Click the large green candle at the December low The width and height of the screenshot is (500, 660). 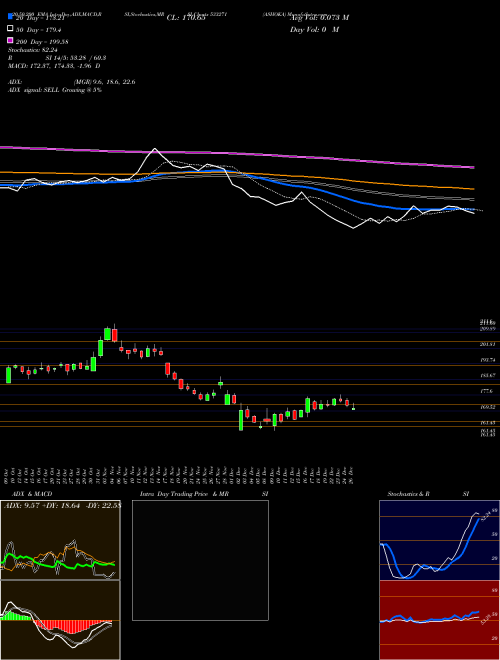pyautogui.click(x=241, y=419)
